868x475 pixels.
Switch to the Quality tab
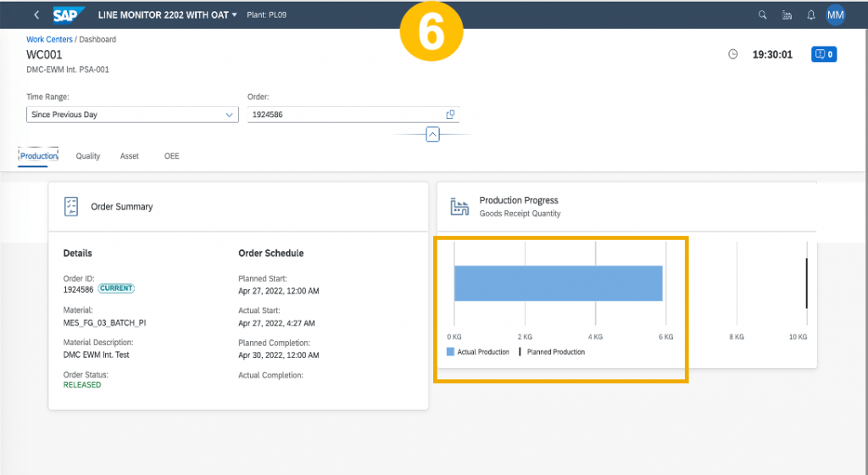tap(88, 156)
